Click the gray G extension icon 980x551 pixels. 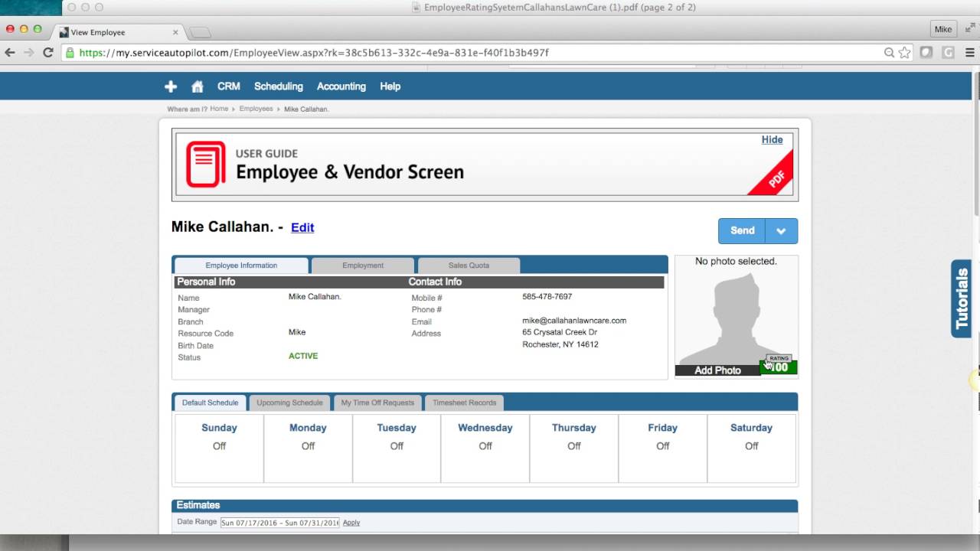point(949,53)
